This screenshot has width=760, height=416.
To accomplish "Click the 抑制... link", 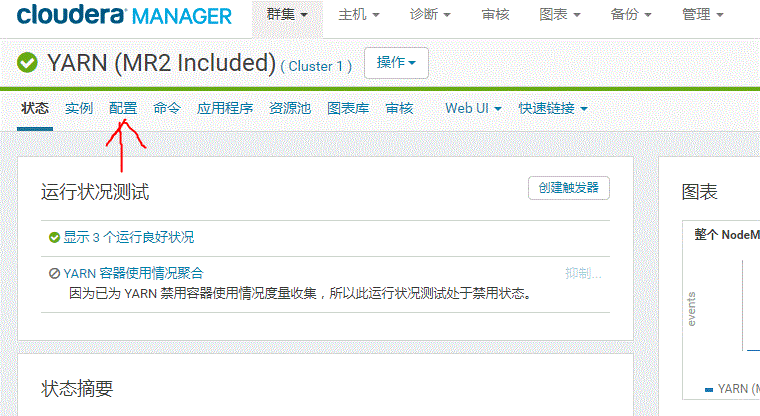I will (583, 273).
